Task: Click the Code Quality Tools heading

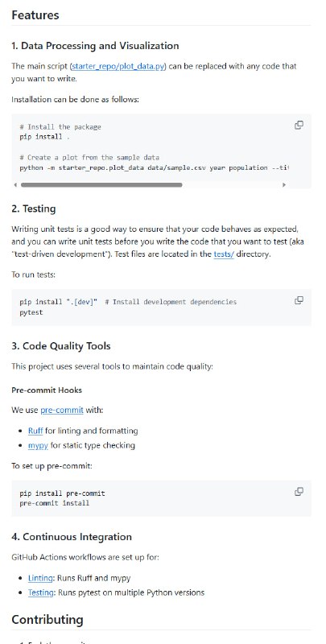Action: tap(61, 346)
